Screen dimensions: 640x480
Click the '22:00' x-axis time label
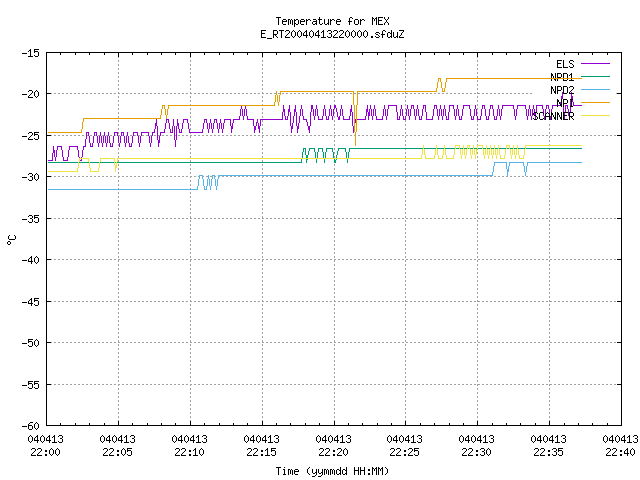pyautogui.click(x=45, y=452)
